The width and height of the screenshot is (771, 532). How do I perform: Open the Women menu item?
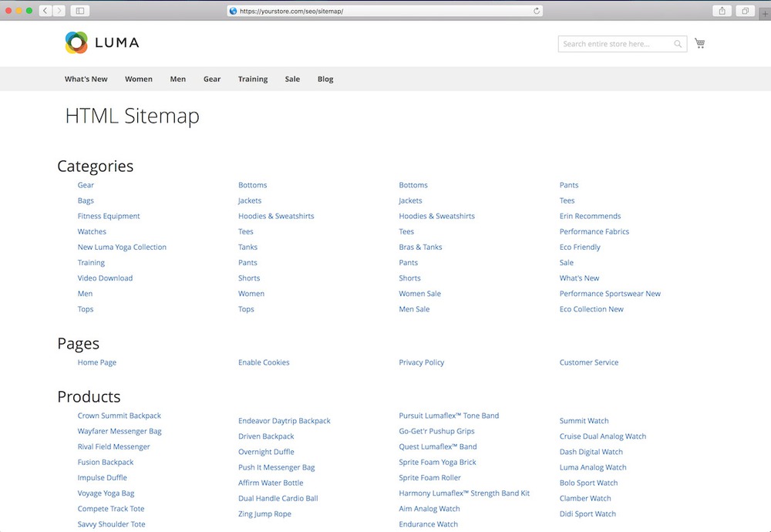[x=139, y=79]
